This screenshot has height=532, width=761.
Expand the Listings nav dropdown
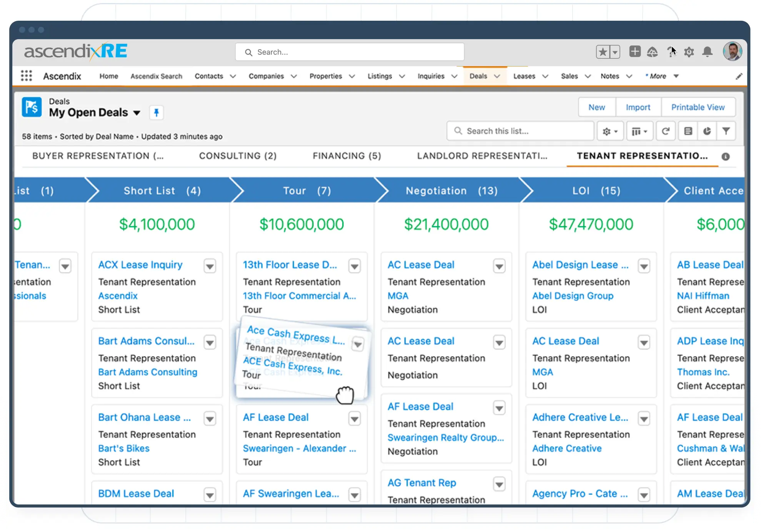(x=402, y=76)
